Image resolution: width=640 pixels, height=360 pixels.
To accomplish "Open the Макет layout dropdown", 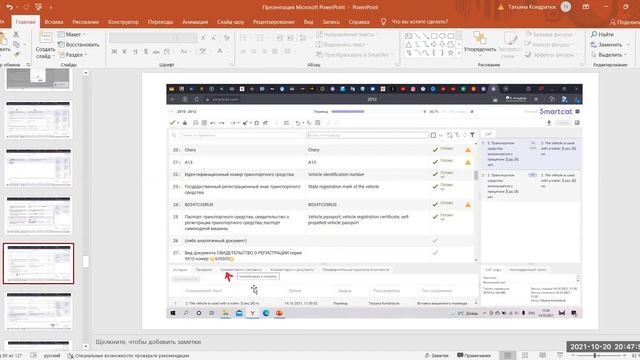I will coord(72,34).
